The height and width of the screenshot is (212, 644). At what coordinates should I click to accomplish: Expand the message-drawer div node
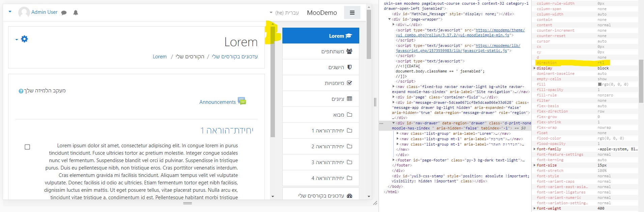(393, 102)
